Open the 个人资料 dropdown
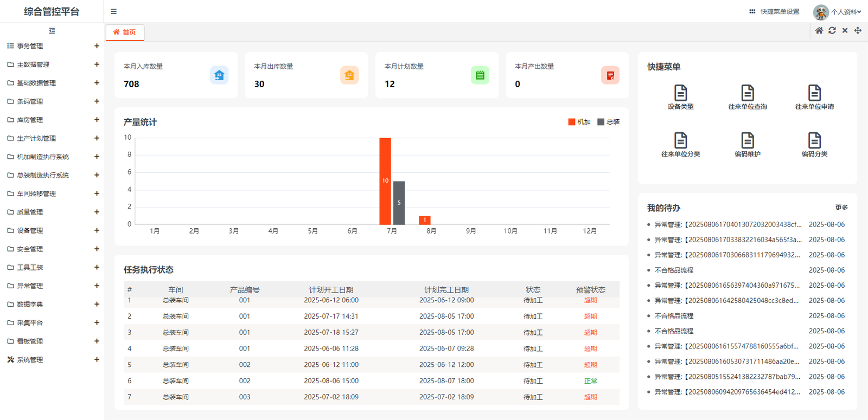Screen dimensions: 868x420 (846, 12)
